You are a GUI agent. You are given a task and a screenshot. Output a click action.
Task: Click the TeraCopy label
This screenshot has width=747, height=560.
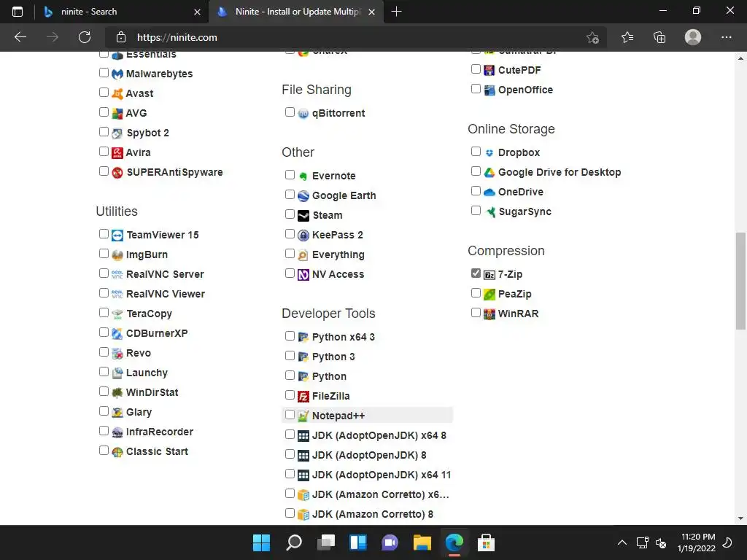(149, 314)
